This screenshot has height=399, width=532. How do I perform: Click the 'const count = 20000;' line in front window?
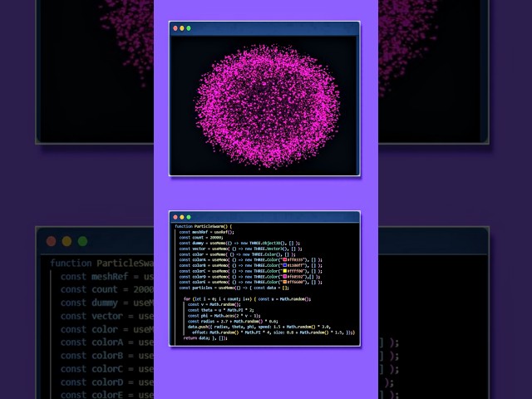(x=201, y=238)
